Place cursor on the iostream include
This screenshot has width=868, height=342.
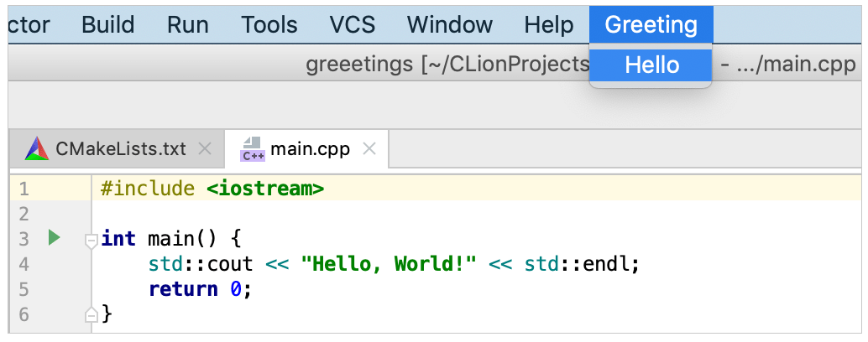tap(264, 189)
